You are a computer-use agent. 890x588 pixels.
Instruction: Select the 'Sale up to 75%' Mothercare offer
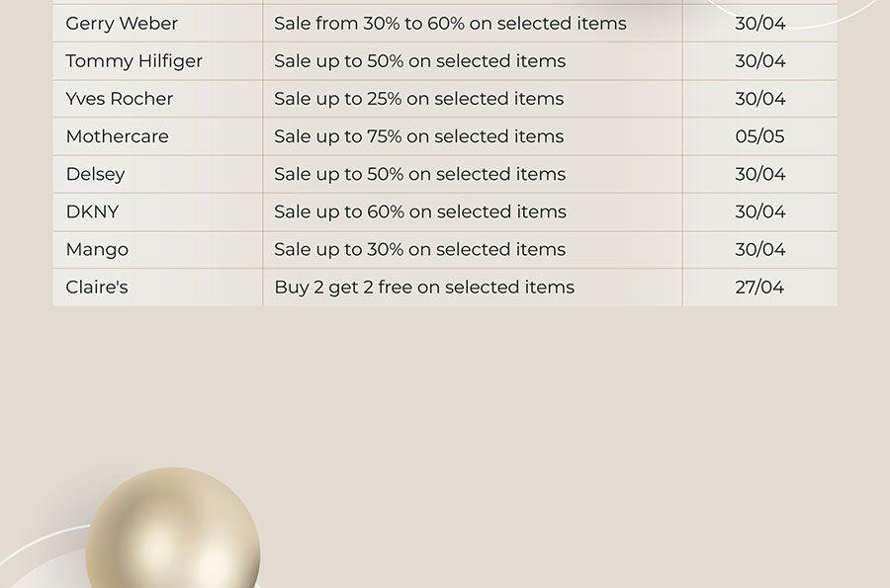tap(419, 136)
